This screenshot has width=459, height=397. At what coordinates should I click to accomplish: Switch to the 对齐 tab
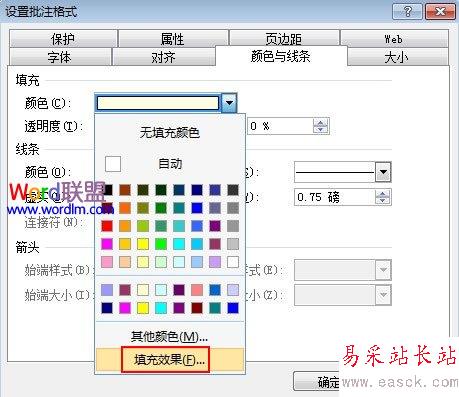coord(163,57)
